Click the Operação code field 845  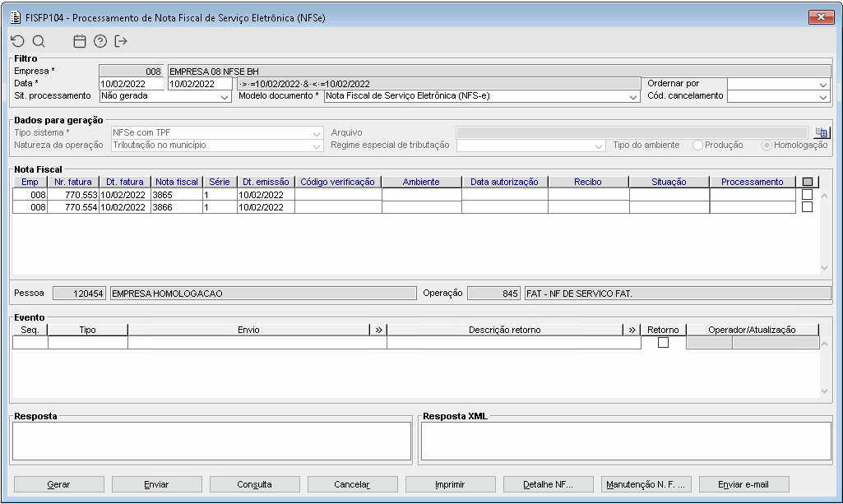pyautogui.click(x=493, y=294)
